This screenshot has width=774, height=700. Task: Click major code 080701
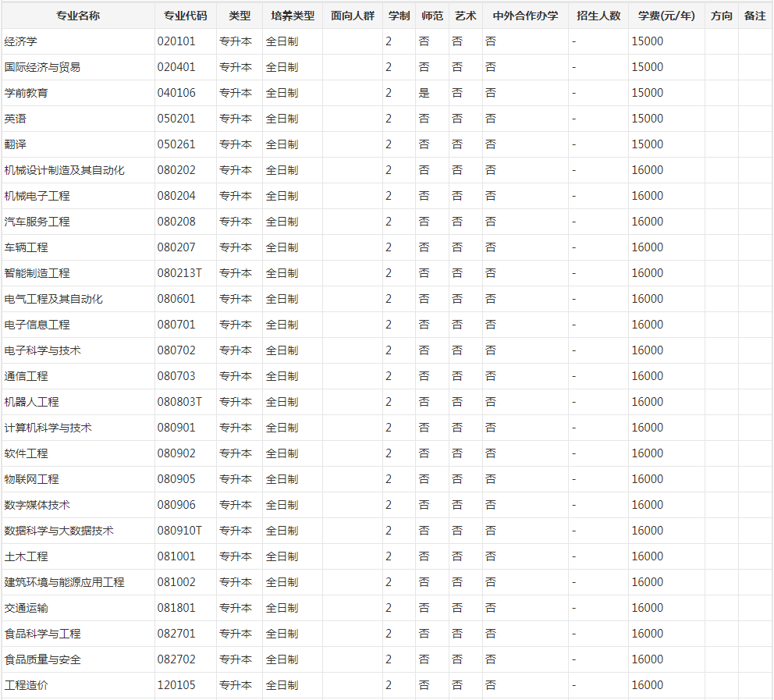click(x=176, y=325)
